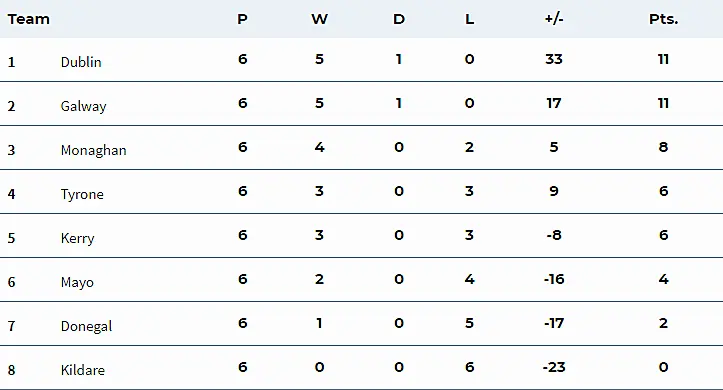Select the Pts. column header
Screen dimensions: 723x390
click(663, 19)
